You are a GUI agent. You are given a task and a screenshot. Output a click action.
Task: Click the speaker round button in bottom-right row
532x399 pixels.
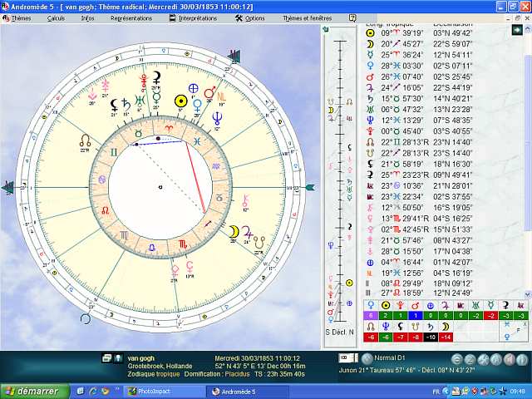click(510, 359)
